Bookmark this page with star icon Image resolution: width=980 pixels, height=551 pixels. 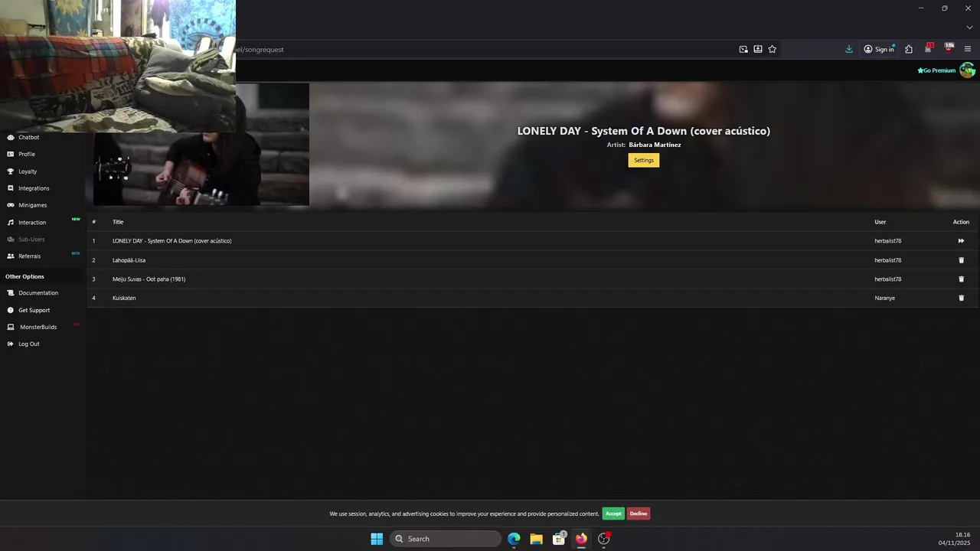click(x=773, y=49)
